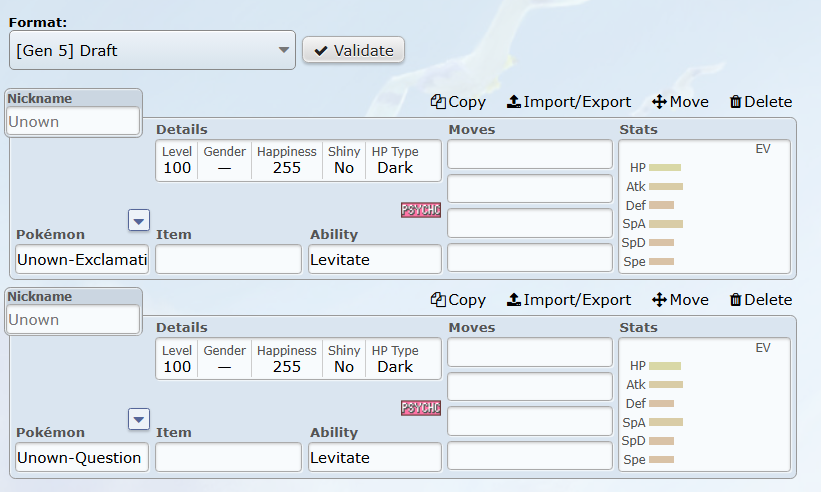Click the first move slot of Unown-Exclamation
The height and width of the screenshot is (492, 821).
click(x=530, y=154)
